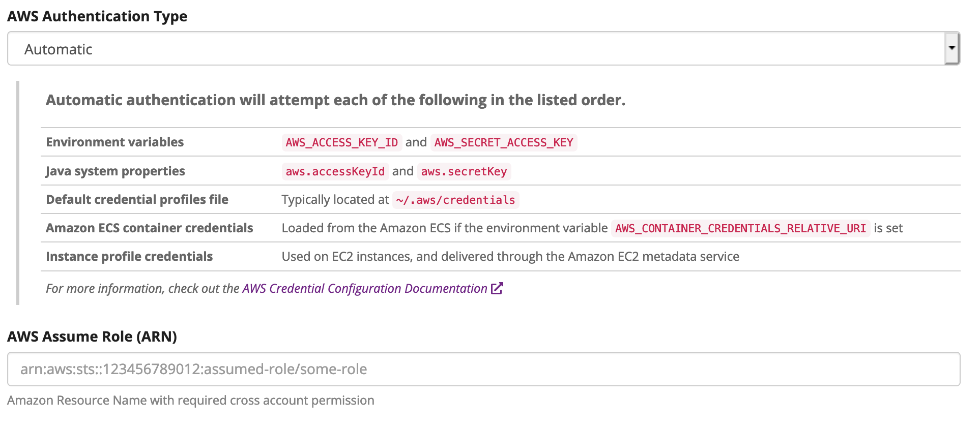This screenshot has width=980, height=428.
Task: Click the Automatic authentication heading text
Action: pos(335,100)
